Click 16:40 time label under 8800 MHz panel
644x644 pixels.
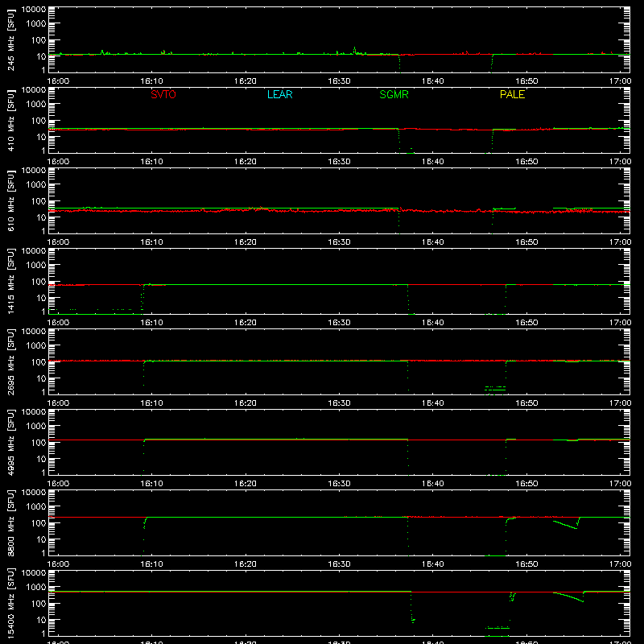tap(433, 564)
